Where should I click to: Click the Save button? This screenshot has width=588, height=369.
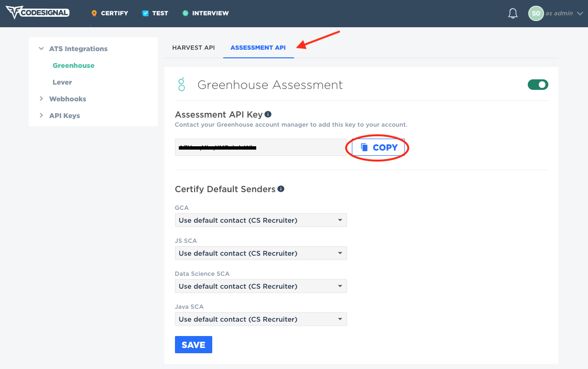193,344
